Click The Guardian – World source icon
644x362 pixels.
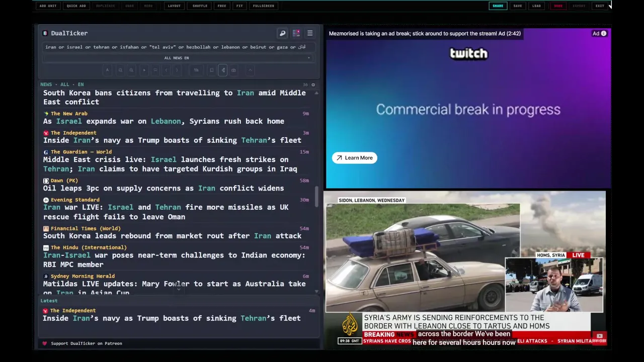46,152
